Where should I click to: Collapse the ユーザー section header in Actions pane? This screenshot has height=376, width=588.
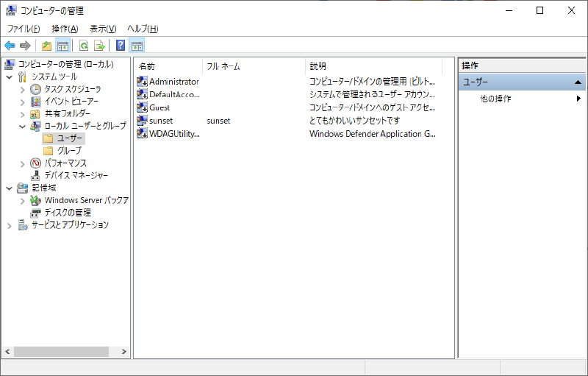pos(578,82)
